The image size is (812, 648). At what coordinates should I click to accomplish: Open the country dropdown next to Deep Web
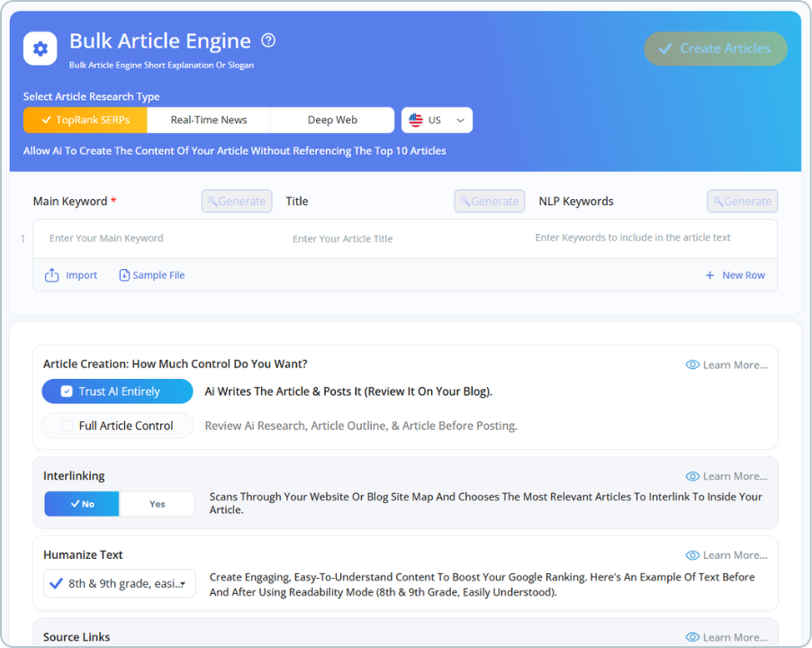437,119
